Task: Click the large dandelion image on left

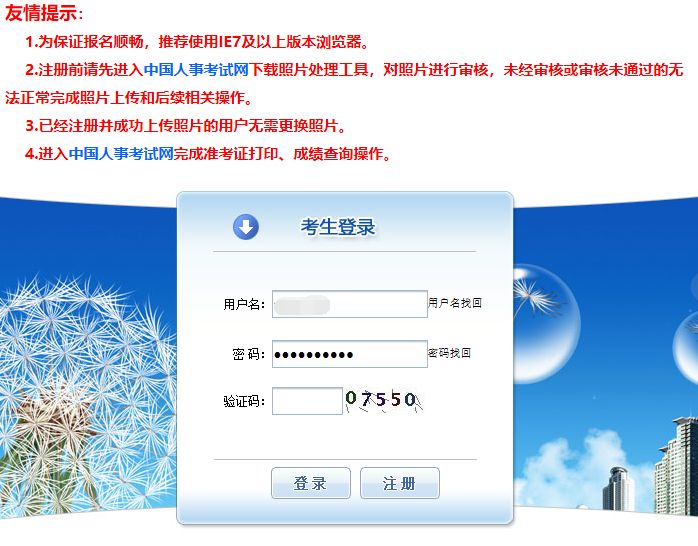Action: click(x=87, y=392)
